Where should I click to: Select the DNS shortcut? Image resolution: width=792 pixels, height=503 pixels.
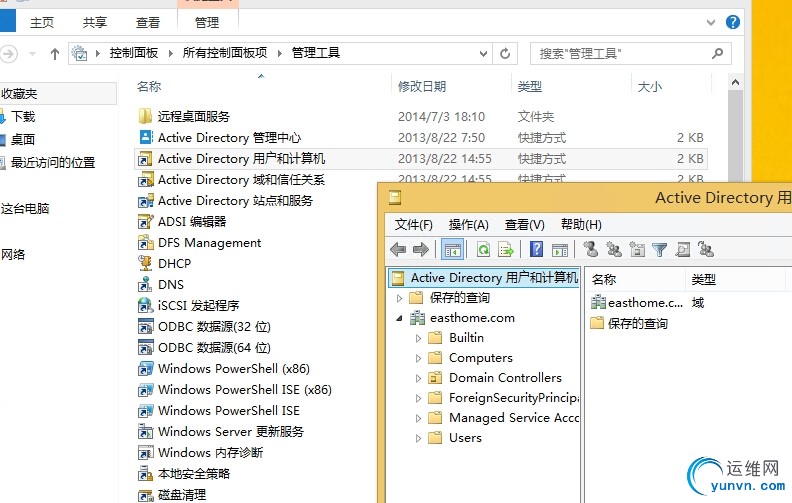[171, 285]
